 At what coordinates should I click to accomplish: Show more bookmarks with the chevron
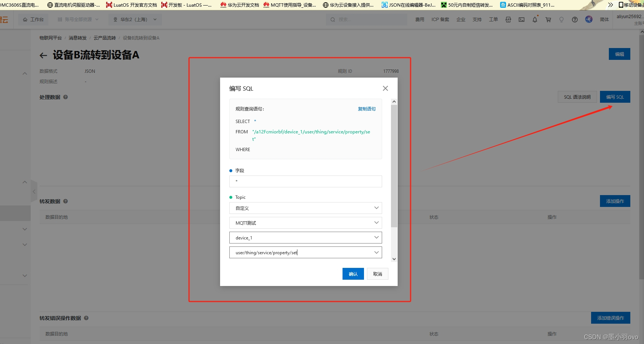click(610, 5)
